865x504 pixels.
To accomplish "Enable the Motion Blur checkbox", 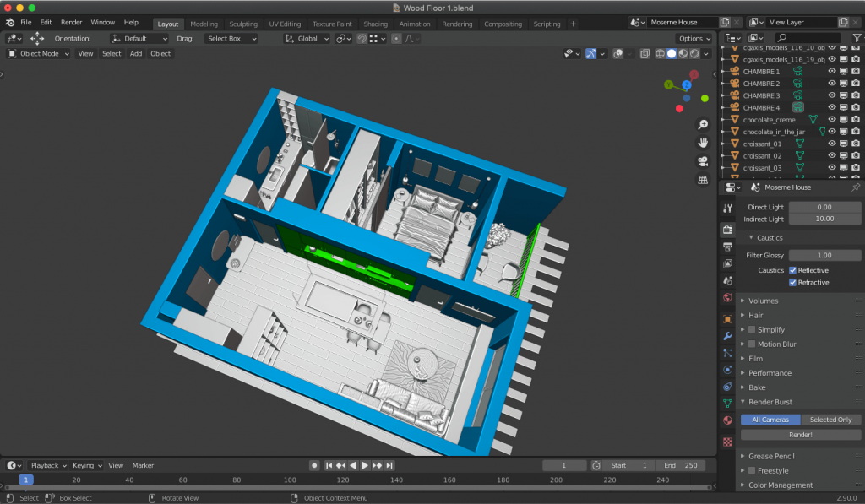I will tap(751, 344).
